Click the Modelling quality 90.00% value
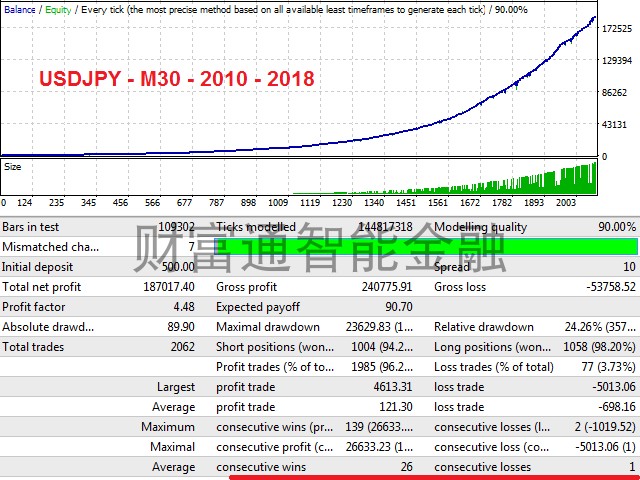This screenshot has width=640, height=480. 617,227
